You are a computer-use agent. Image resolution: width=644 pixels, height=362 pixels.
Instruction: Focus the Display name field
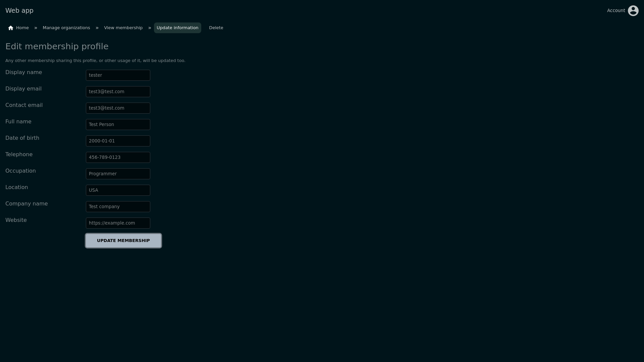[118, 75]
